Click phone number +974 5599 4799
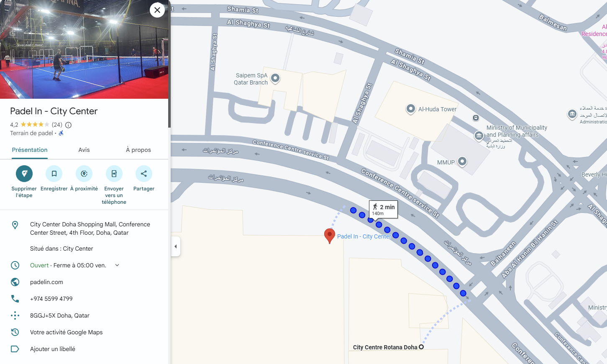 (x=51, y=299)
